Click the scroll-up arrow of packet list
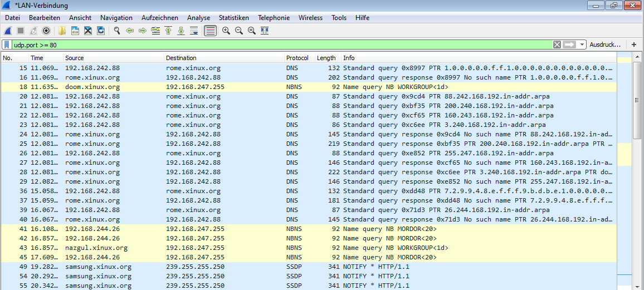Image resolution: width=644 pixels, height=290 pixels. pos(637,57)
